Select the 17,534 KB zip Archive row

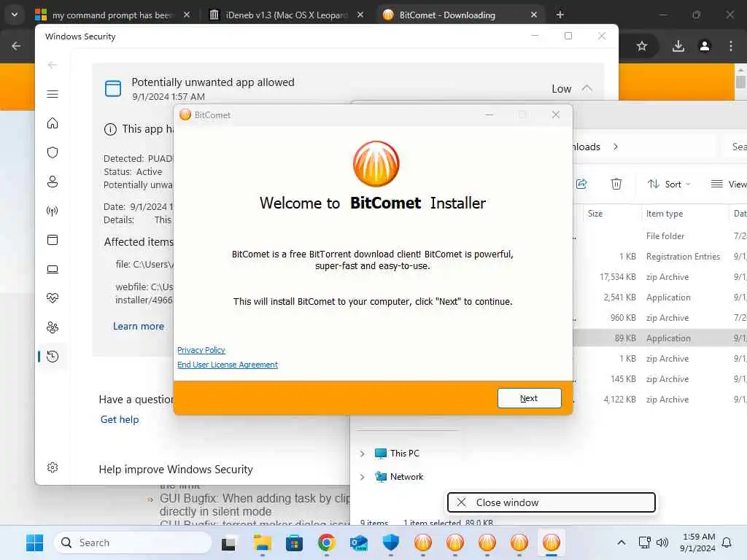click(659, 276)
